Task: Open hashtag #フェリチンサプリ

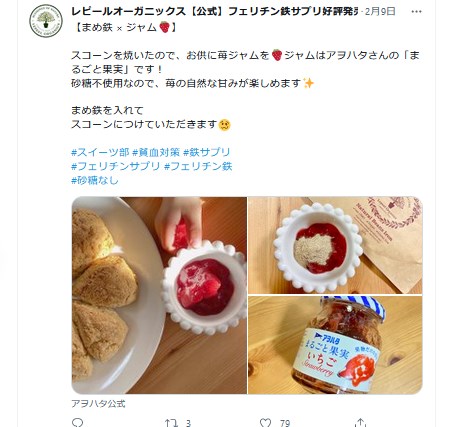Action: pyautogui.click(x=116, y=166)
